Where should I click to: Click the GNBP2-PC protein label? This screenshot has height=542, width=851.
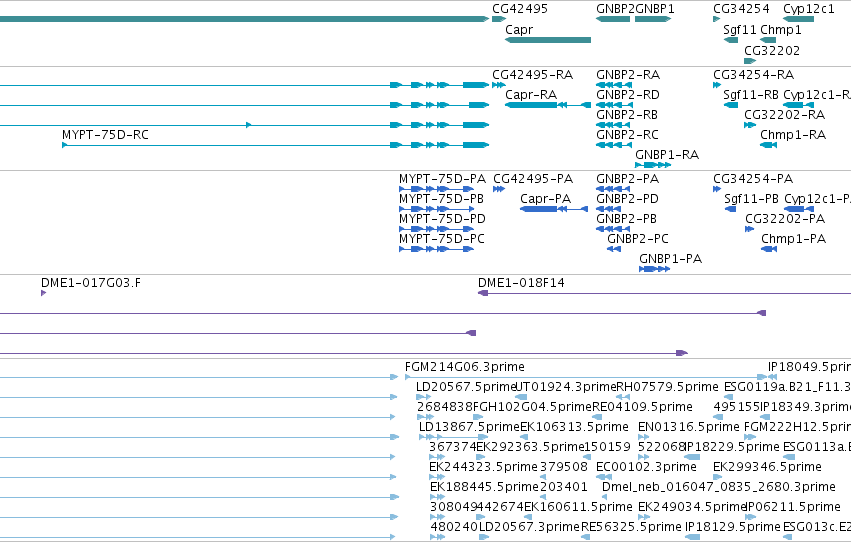pyautogui.click(x=638, y=239)
